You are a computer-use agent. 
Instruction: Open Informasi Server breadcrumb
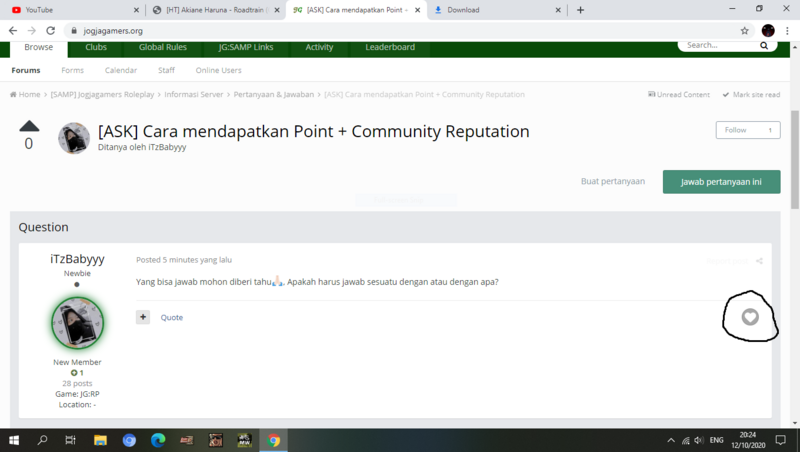coord(193,94)
